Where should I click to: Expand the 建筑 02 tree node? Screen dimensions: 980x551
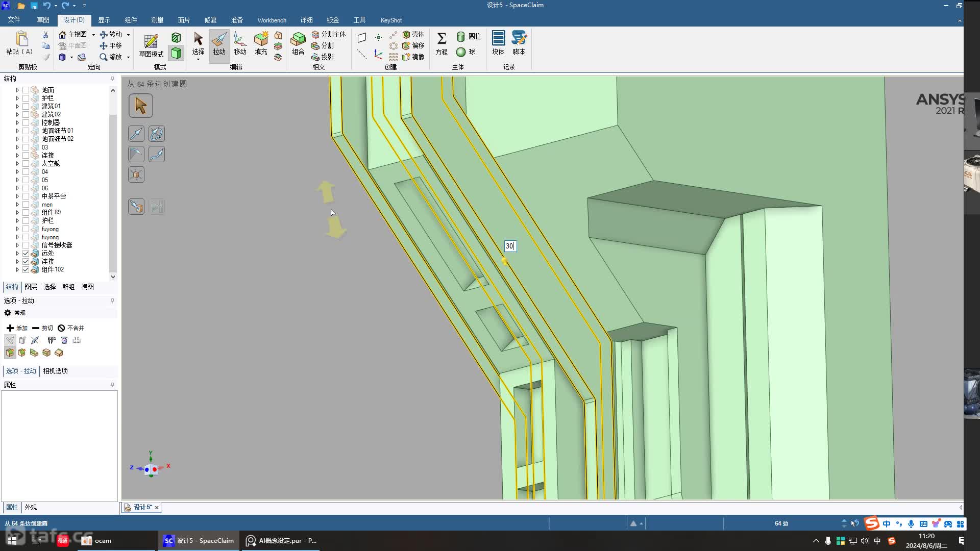[17, 114]
